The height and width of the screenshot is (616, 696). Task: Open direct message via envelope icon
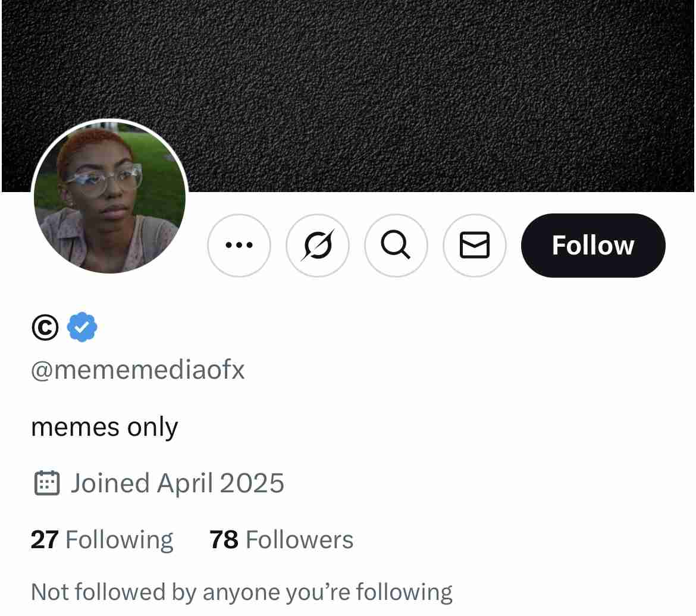475,245
